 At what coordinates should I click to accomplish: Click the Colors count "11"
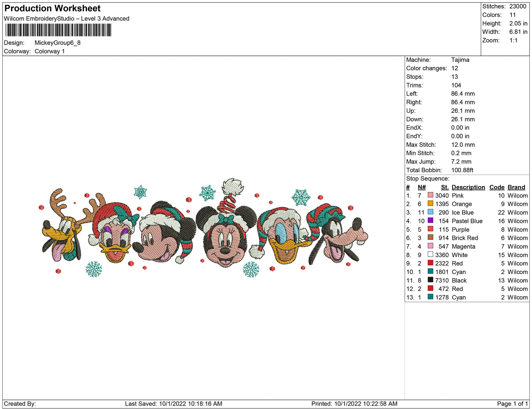pyautogui.click(x=512, y=15)
